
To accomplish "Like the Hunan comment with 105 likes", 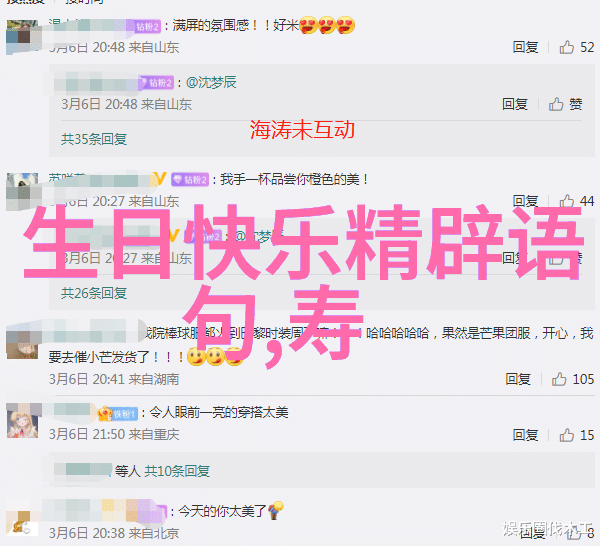I will point(559,379).
